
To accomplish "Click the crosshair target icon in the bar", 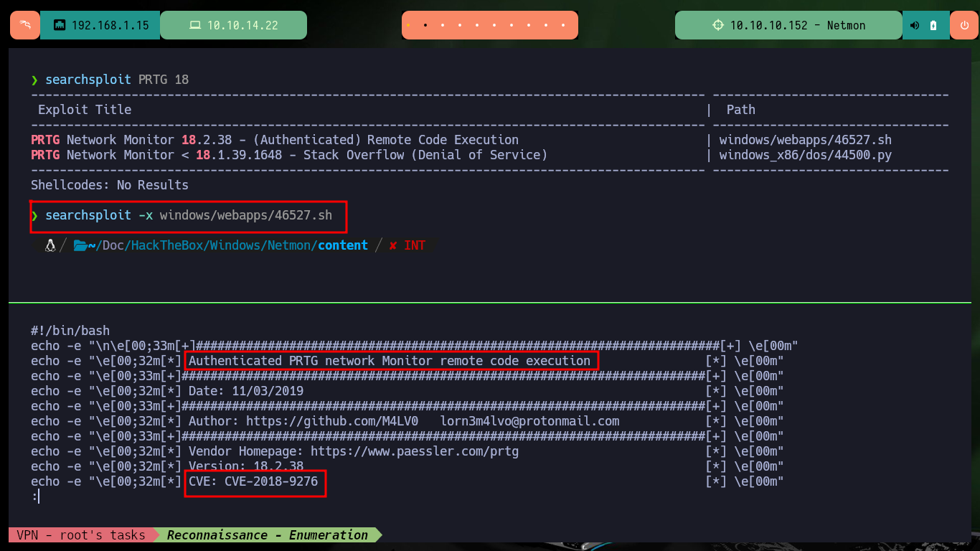I will (718, 25).
